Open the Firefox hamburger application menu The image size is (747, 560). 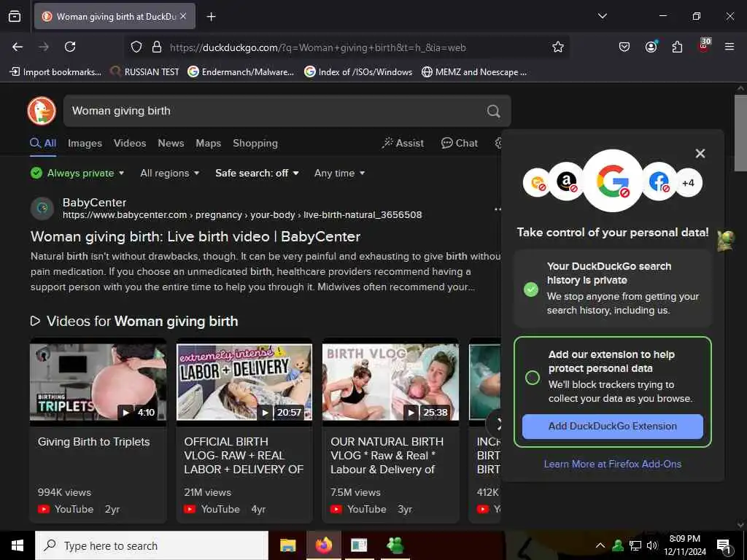pos(729,47)
